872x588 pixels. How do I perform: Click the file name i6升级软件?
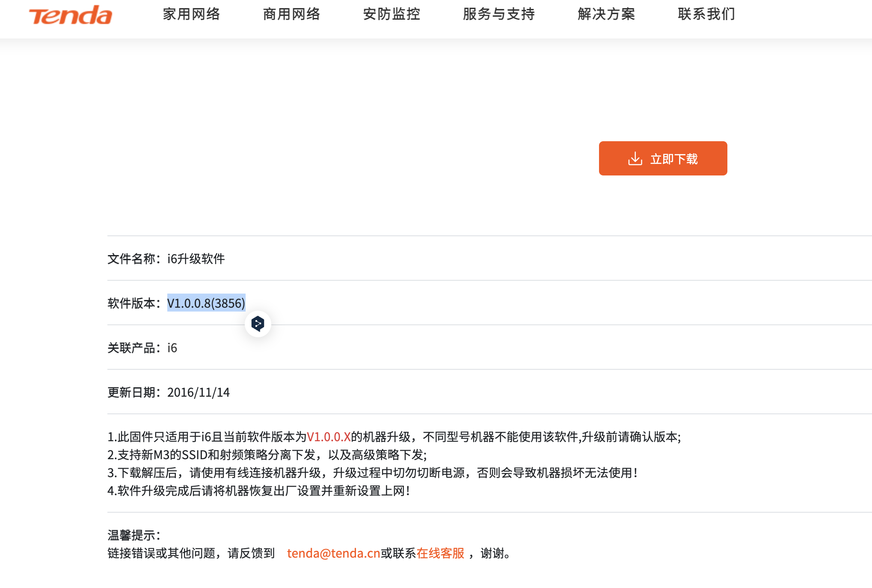(x=197, y=259)
